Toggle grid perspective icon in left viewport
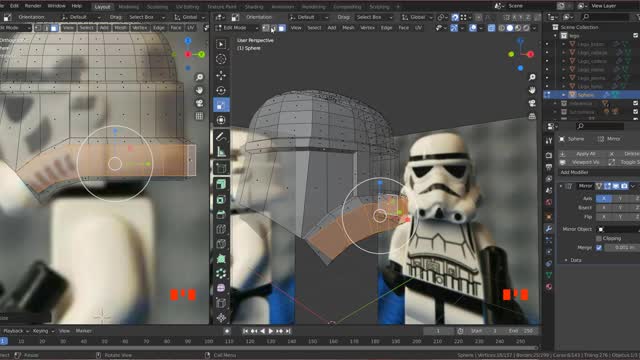Viewport: 640px width, 360px height. (x=199, y=116)
